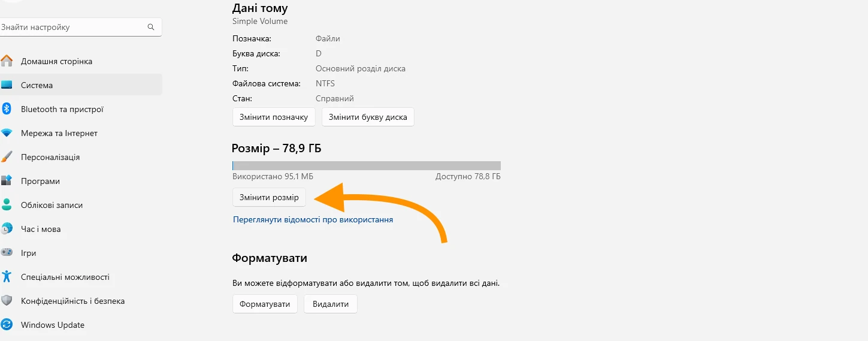Open Мережа та Інтернет via its Wi-Fi icon
The width and height of the screenshot is (868, 341).
[x=7, y=133]
